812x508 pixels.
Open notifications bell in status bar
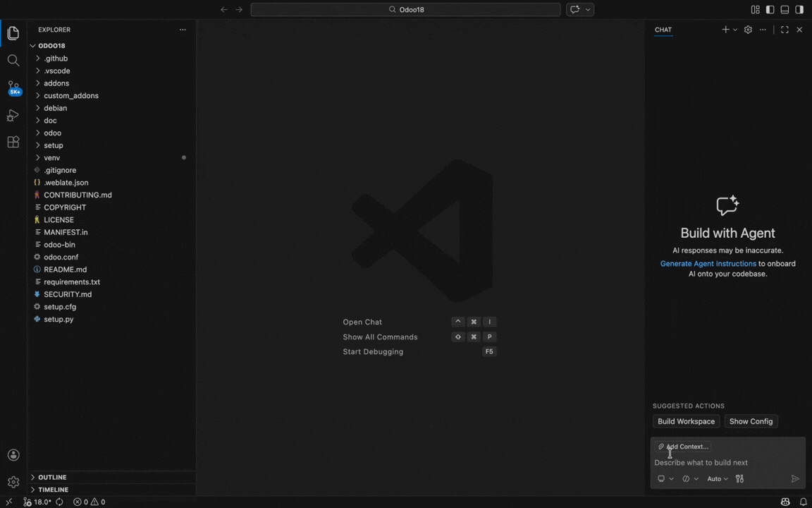[804, 502]
